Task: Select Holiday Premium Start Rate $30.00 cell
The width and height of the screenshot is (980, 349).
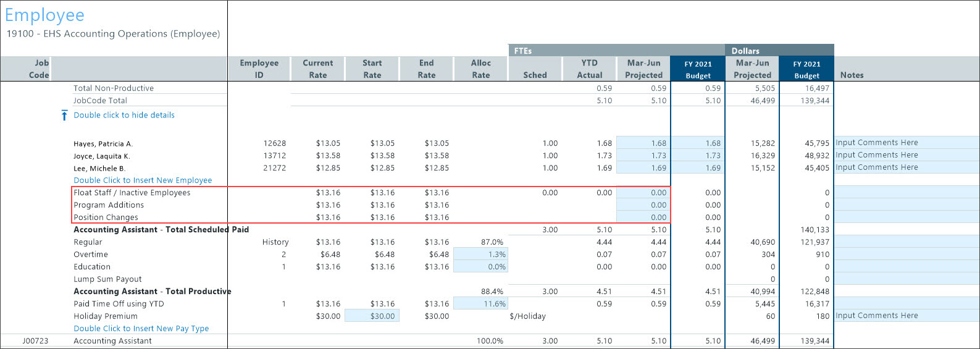Action: pyautogui.click(x=372, y=316)
